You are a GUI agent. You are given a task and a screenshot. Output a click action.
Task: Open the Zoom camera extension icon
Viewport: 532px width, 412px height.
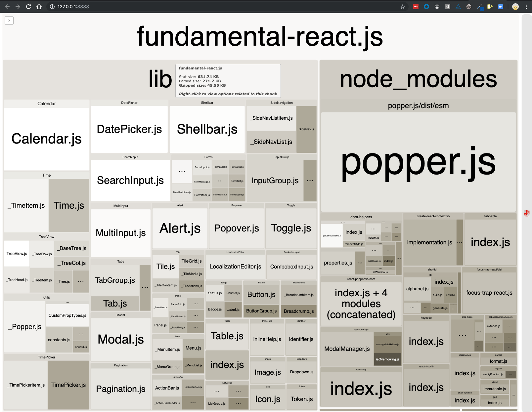click(501, 7)
